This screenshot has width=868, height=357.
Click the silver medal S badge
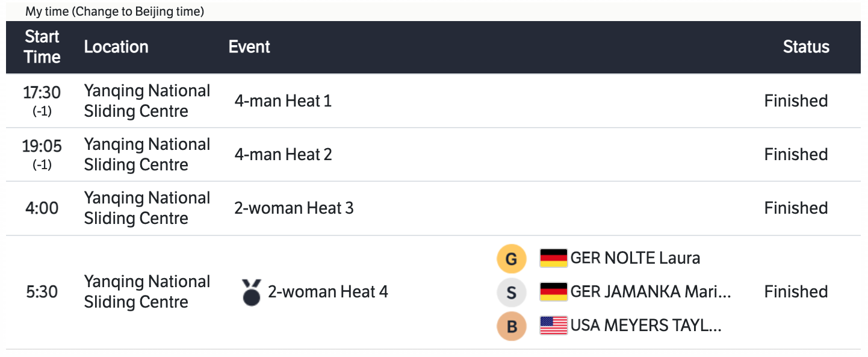pyautogui.click(x=511, y=293)
